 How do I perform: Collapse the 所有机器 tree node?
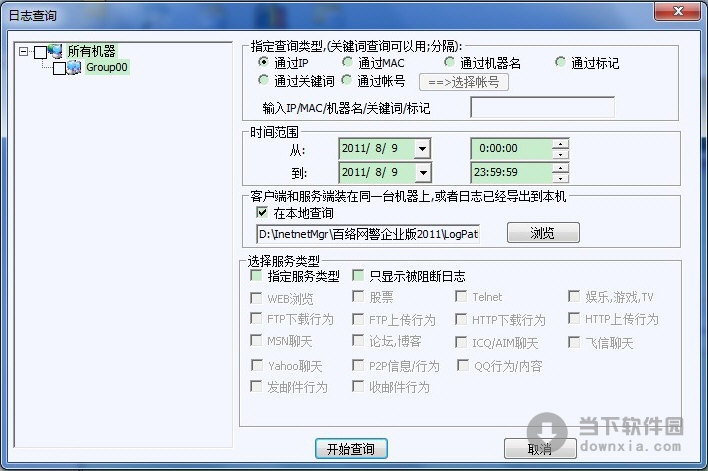pyautogui.click(x=23, y=51)
